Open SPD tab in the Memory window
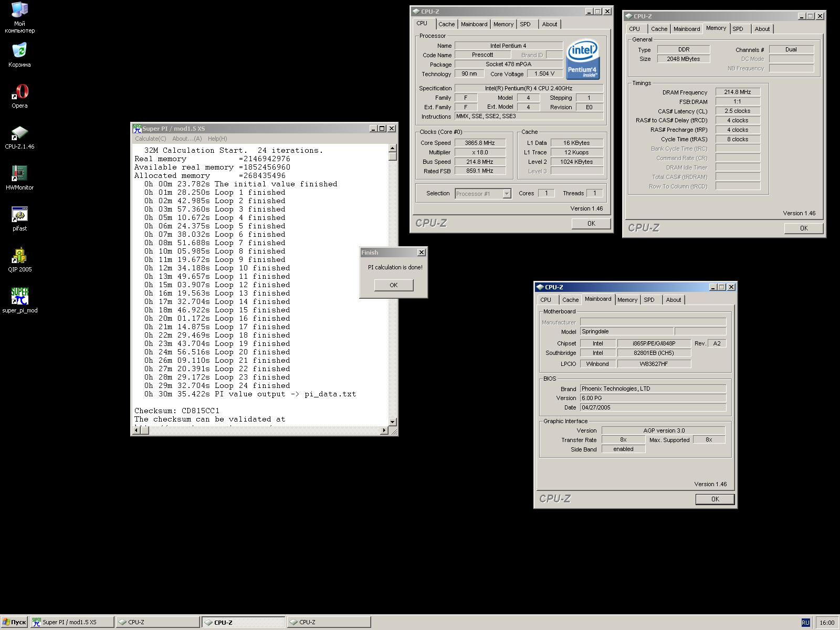Screen dimensions: 840x630 [738, 29]
